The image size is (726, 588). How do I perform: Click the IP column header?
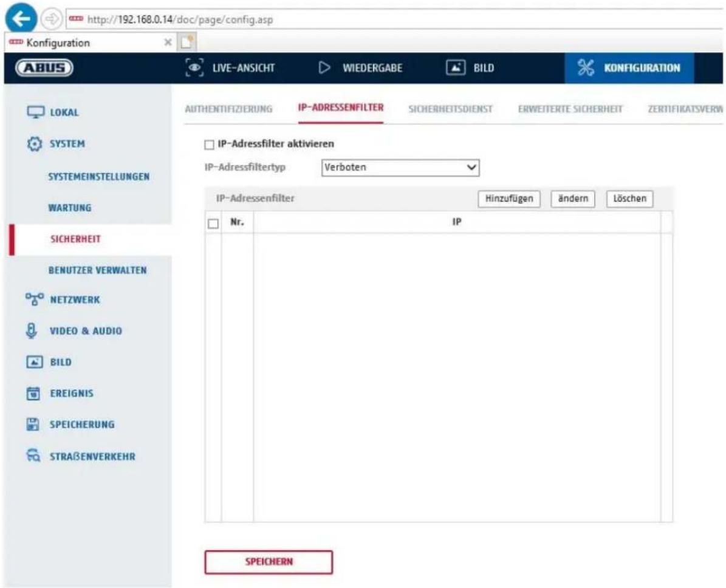point(456,222)
